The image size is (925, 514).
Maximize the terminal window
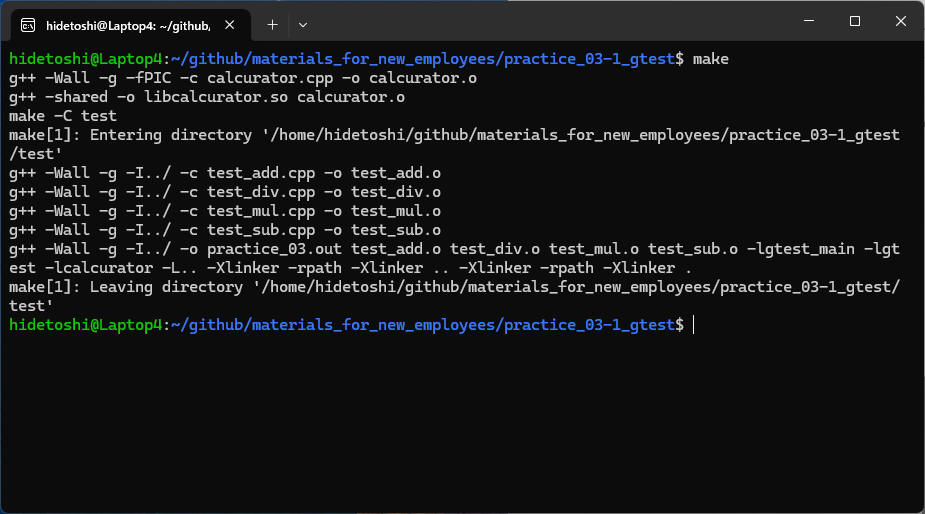tap(854, 21)
